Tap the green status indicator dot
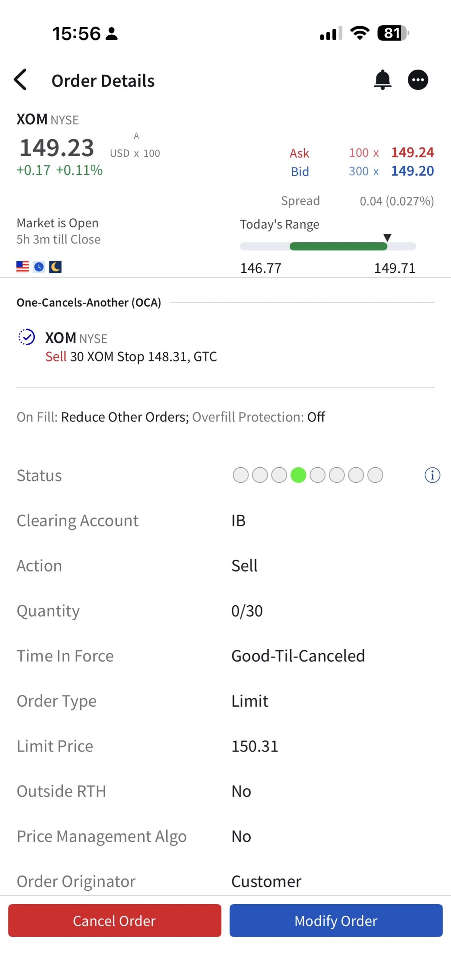 point(298,475)
